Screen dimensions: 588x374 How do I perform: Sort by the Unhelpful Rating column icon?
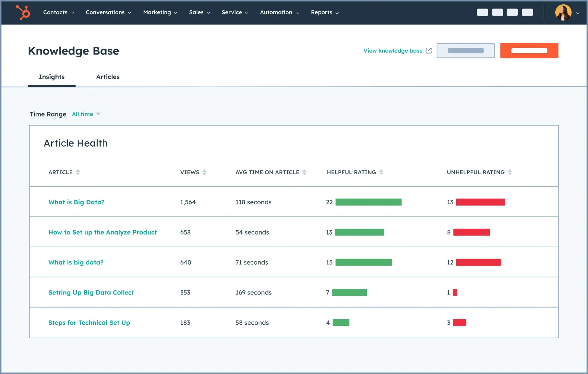point(510,172)
